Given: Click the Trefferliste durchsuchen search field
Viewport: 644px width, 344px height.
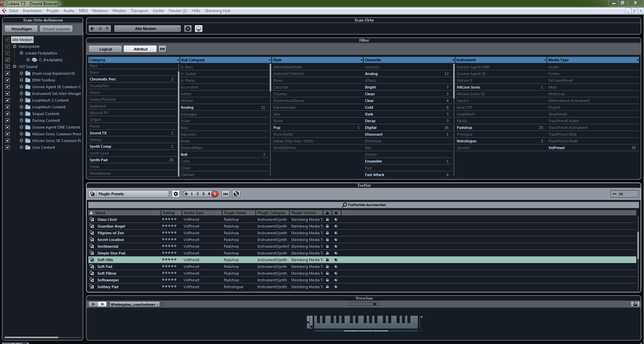Looking at the screenshot, I should tap(364, 205).
